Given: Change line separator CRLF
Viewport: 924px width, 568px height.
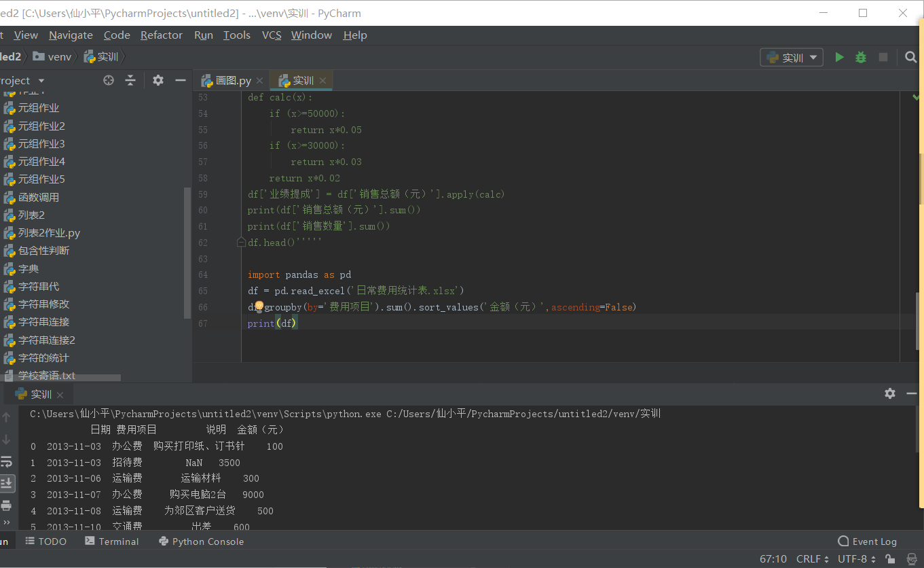Looking at the screenshot, I should pos(813,559).
